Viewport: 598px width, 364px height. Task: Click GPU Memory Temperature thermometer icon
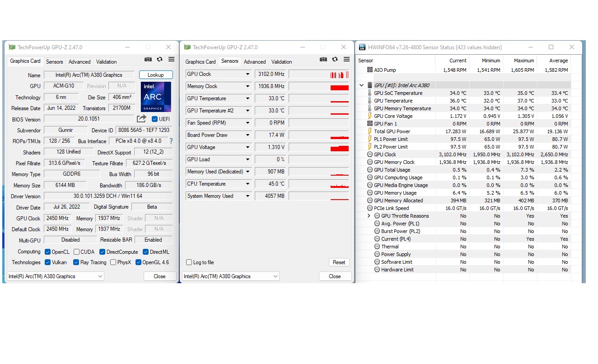pyautogui.click(x=370, y=108)
